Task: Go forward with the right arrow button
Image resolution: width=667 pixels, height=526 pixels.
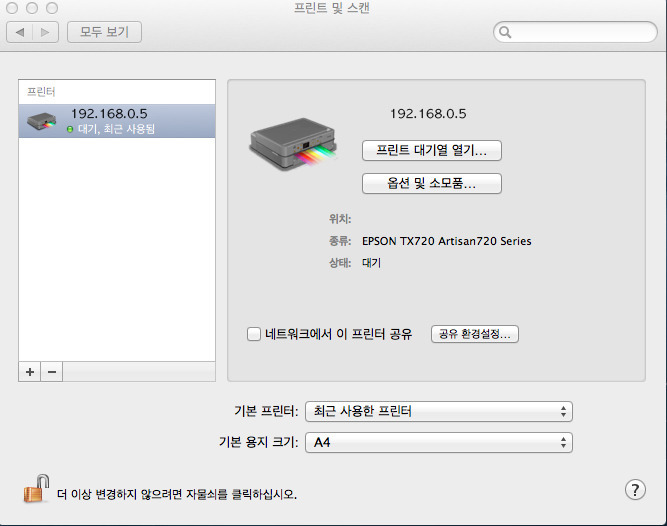Action: point(46,32)
